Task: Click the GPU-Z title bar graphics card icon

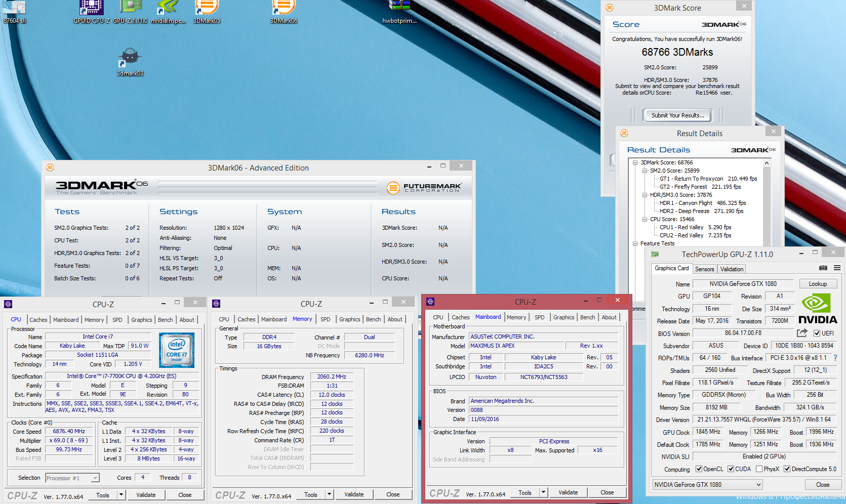Action: point(655,255)
